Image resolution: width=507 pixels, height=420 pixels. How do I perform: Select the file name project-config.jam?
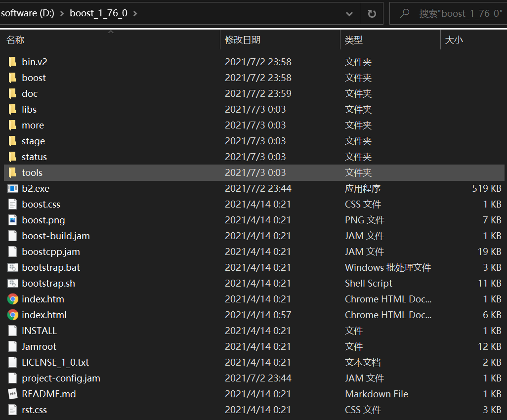(x=61, y=378)
